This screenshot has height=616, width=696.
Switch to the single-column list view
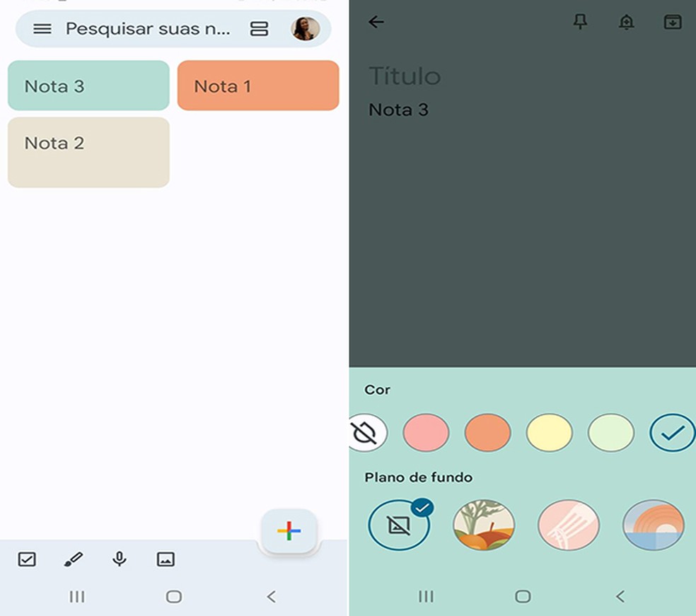(259, 29)
